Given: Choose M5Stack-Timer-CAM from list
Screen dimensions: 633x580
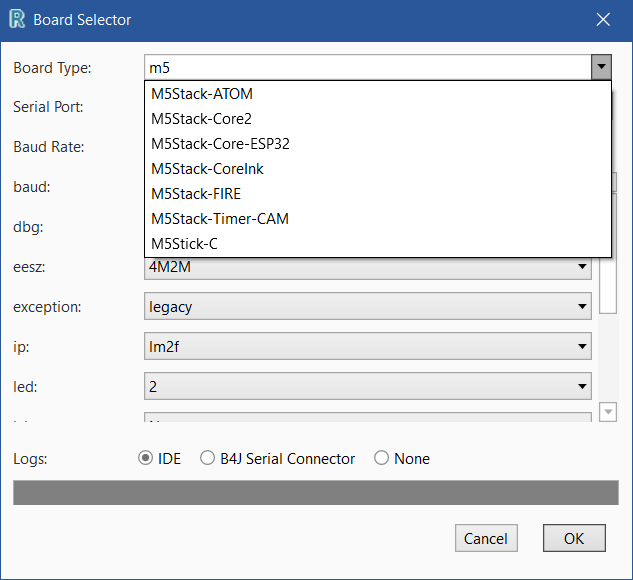Looking at the screenshot, I should tap(220, 219).
